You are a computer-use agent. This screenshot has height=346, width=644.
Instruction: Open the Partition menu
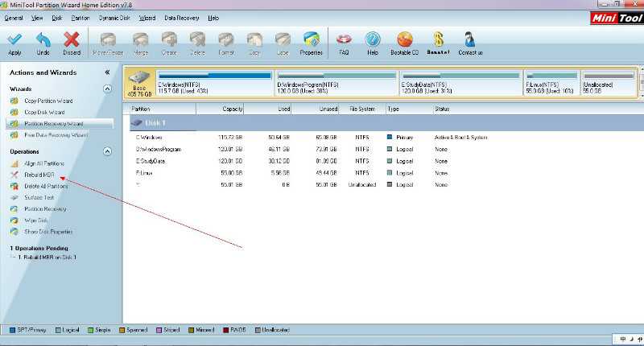[x=80, y=18]
